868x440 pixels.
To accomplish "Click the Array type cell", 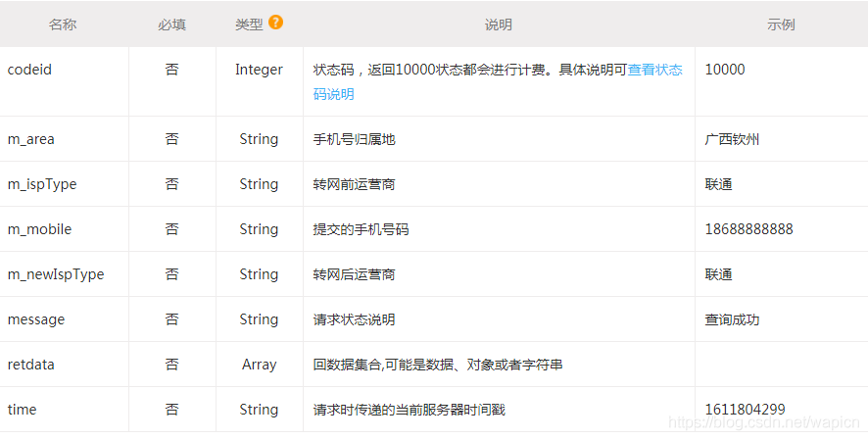I will [259, 365].
